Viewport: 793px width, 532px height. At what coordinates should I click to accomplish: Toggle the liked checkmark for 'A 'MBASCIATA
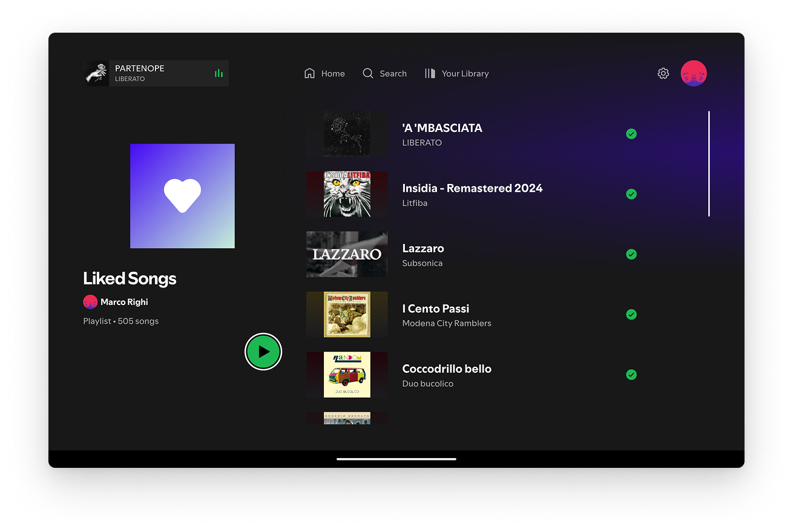tap(631, 134)
